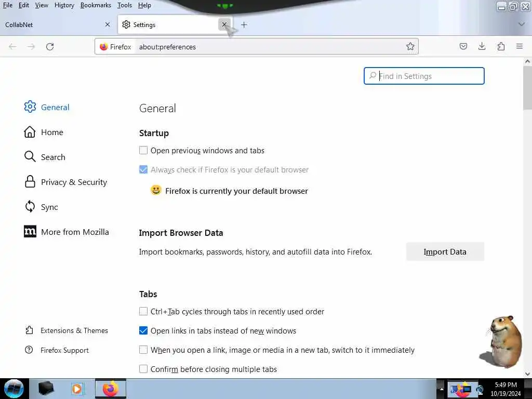Screen dimensions: 532x399
Task: Click the Tabs section heading
Action: [148, 294]
